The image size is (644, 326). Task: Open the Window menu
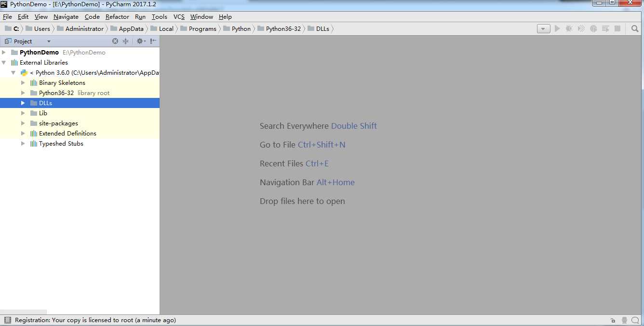click(201, 16)
